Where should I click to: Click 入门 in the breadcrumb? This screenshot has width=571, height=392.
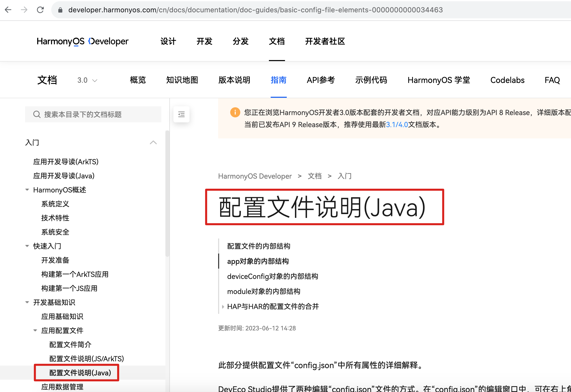345,176
